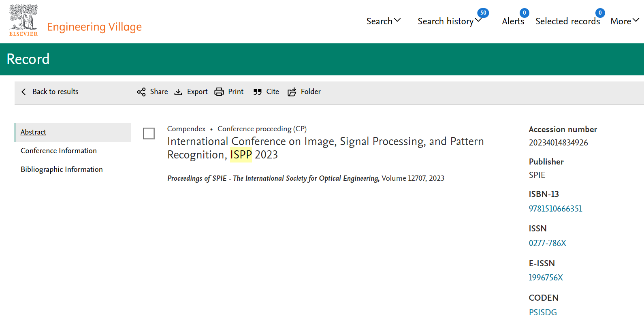Click the Selected records count badge
Image resolution: width=644 pixels, height=325 pixels.
600,13
